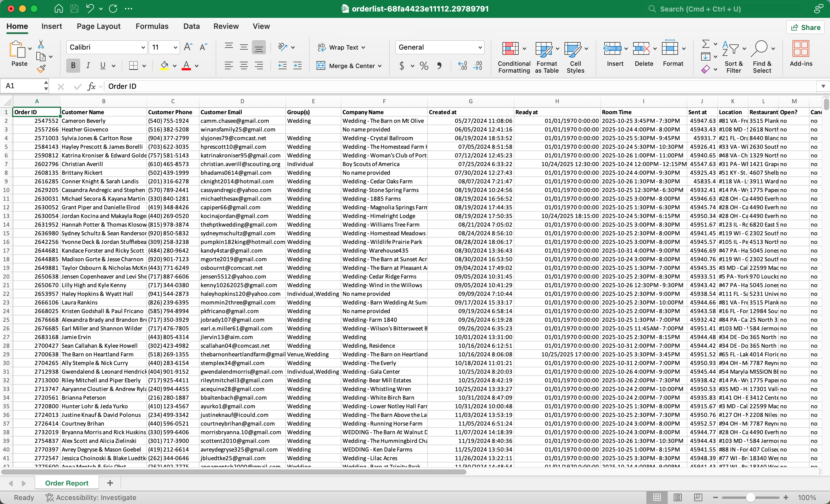Select the Order Report sheet tab
830x504 pixels.
67,483
